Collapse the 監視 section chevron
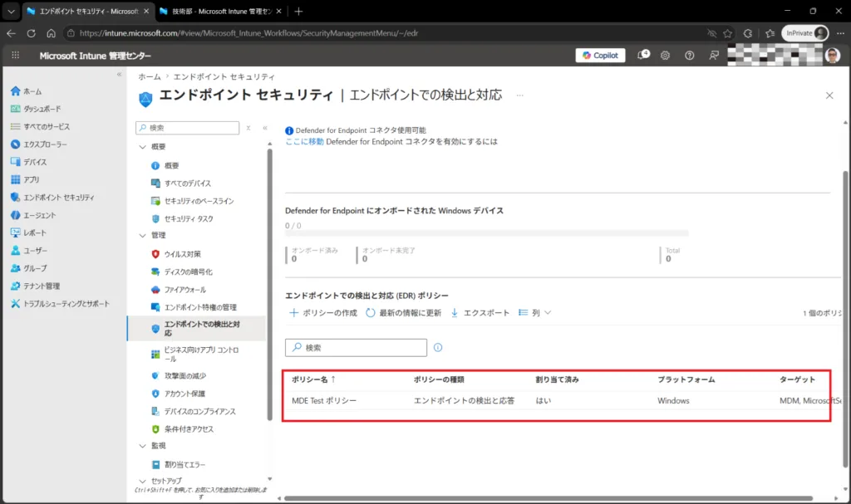851x504 pixels. click(143, 446)
